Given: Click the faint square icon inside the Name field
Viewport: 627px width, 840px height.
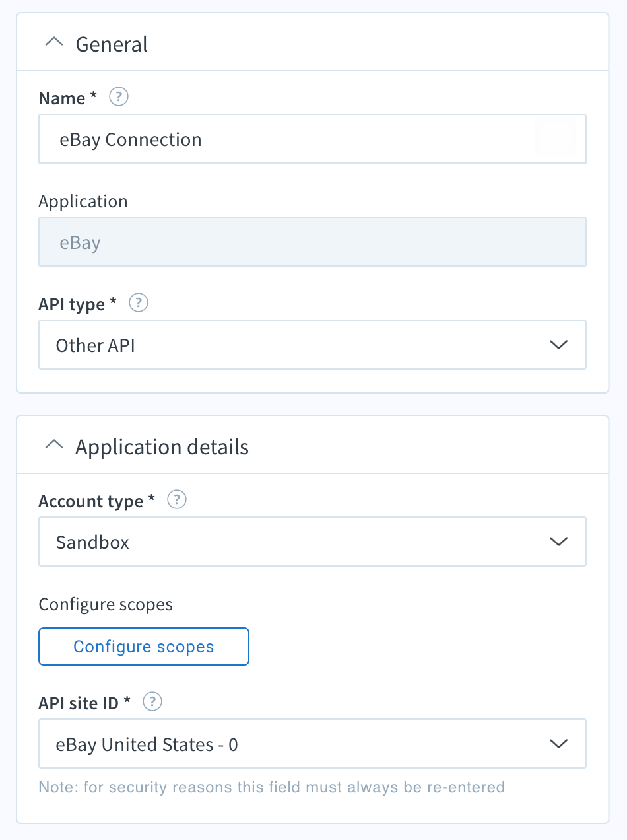Looking at the screenshot, I should tap(556, 139).
